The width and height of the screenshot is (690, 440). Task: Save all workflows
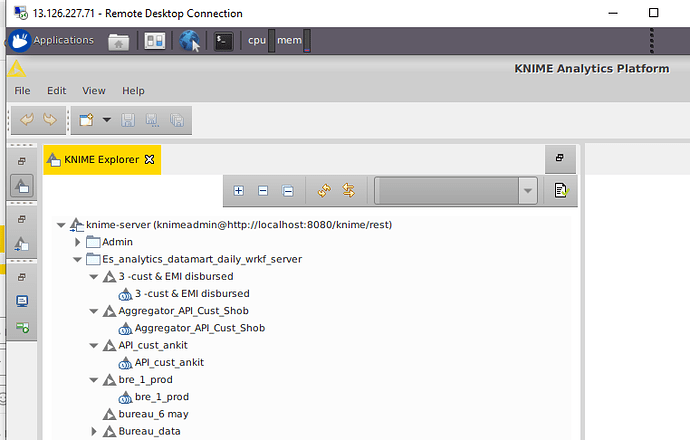[x=177, y=120]
